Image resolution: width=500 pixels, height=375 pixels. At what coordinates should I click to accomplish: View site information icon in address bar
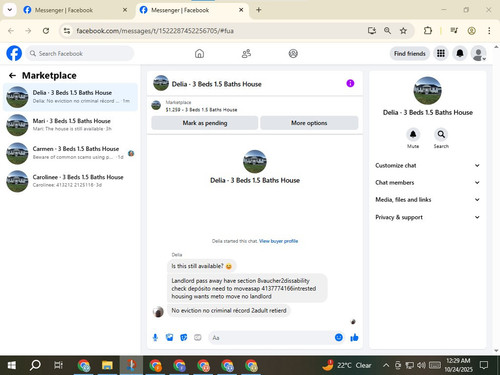coord(67,31)
